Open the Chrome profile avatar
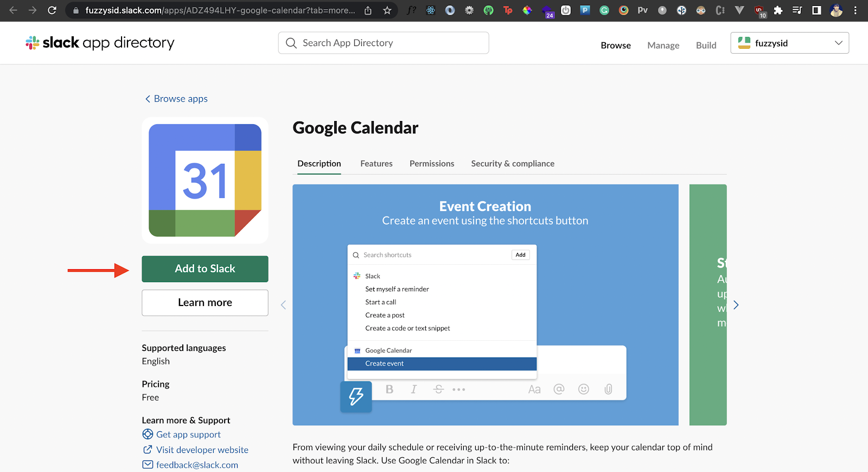 tap(836, 10)
